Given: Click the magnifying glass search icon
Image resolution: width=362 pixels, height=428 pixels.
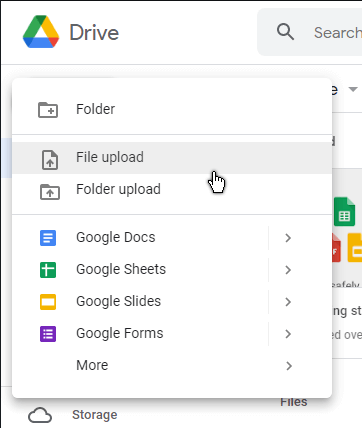Looking at the screenshot, I should coord(285,32).
